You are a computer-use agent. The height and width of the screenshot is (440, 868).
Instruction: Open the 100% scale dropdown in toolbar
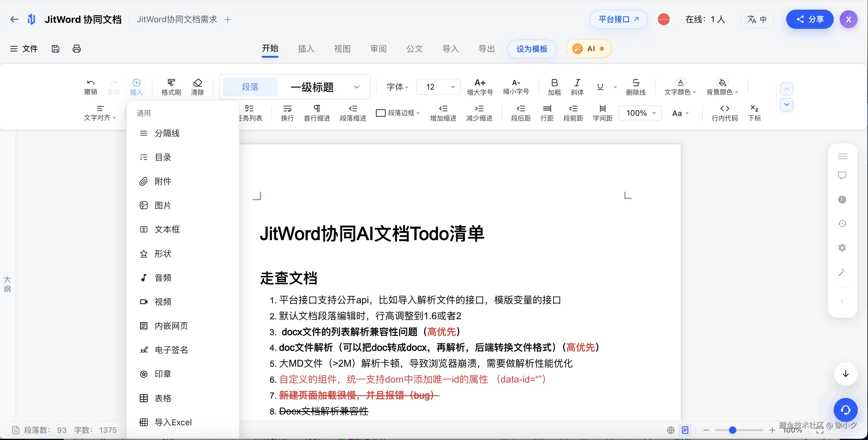tap(640, 113)
